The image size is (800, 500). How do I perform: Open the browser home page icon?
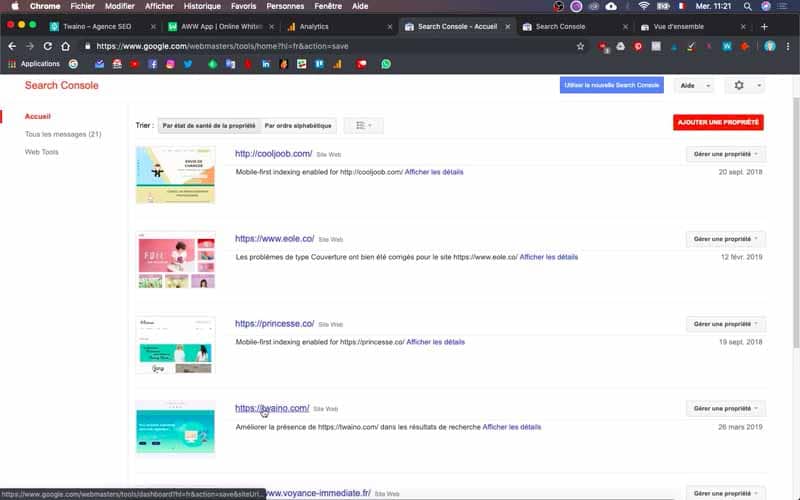pyautogui.click(x=65, y=46)
